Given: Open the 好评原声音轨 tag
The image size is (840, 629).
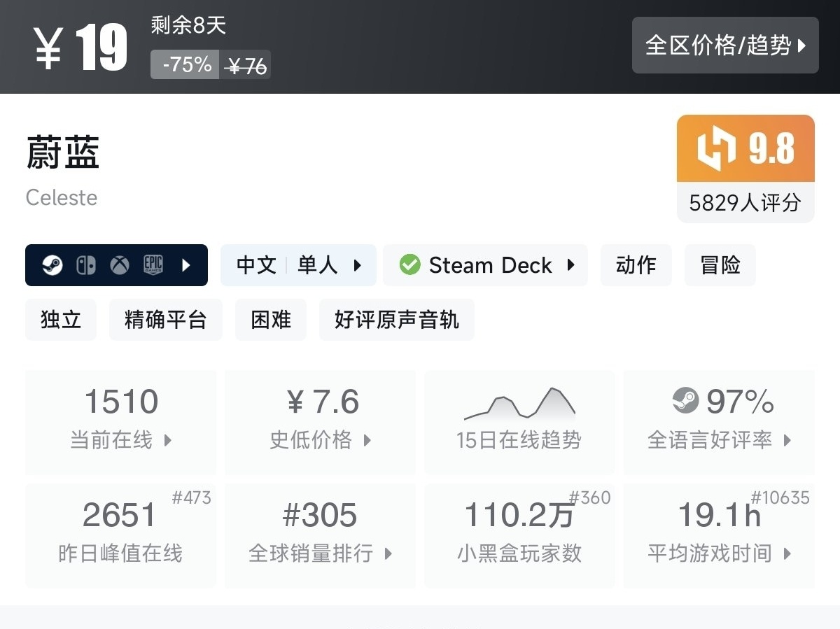Looking at the screenshot, I should pos(396,320).
